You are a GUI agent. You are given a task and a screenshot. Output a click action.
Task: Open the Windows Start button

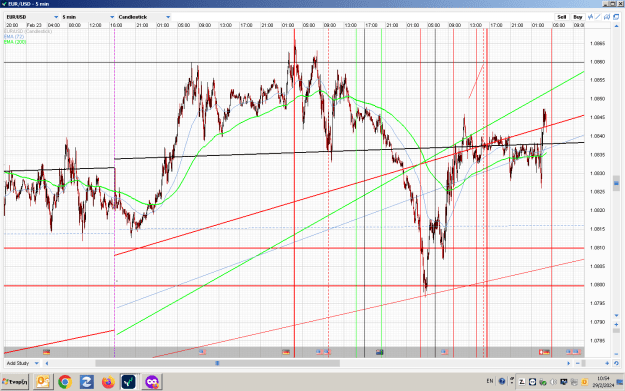pyautogui.click(x=15, y=382)
